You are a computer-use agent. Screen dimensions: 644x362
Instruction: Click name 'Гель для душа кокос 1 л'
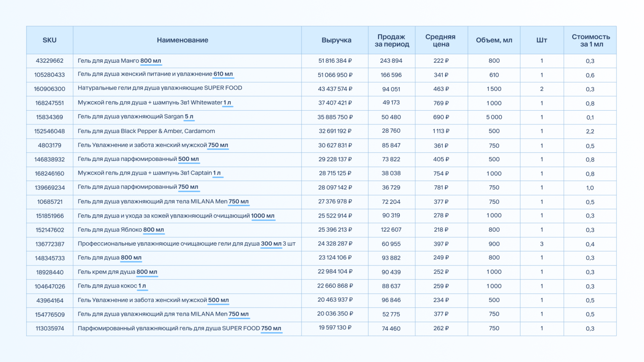click(112, 286)
